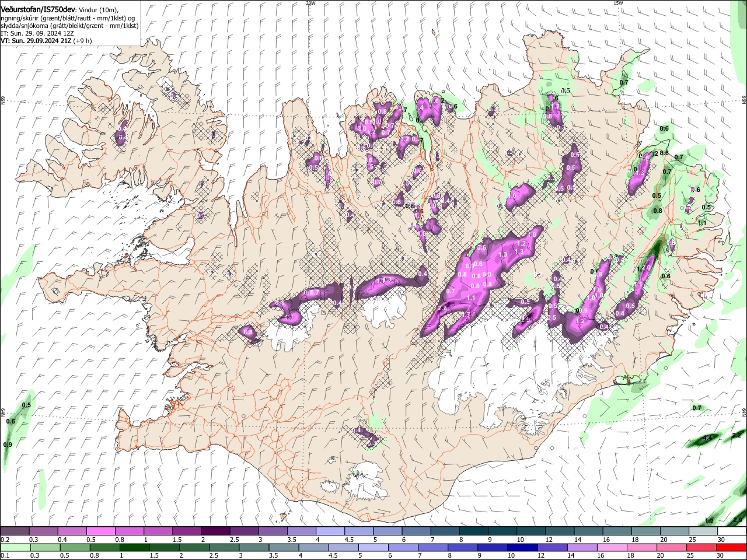Click the 15W longitude label
This screenshot has height=560, width=747.
(x=618, y=2)
